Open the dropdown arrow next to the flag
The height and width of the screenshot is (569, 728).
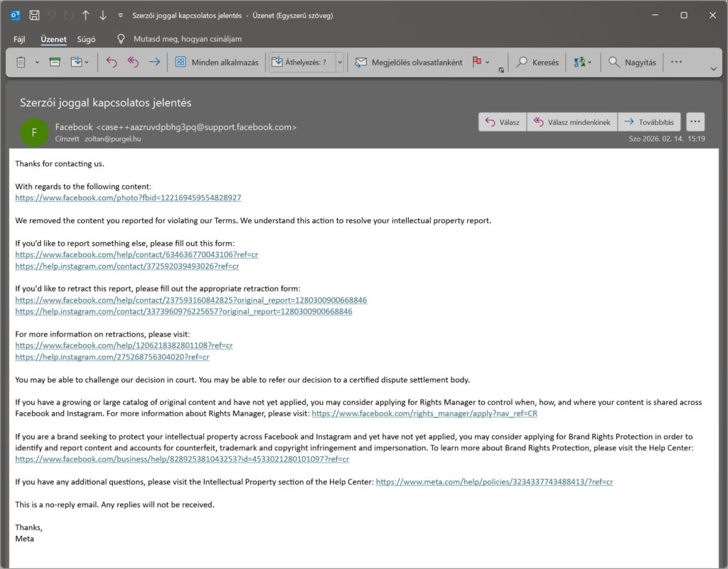[488, 63]
